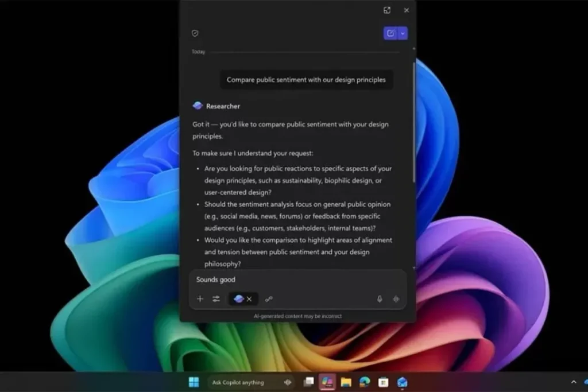This screenshot has width=588, height=392.
Task: Remove the Researcher agent chip with the X
Action: tap(249, 299)
